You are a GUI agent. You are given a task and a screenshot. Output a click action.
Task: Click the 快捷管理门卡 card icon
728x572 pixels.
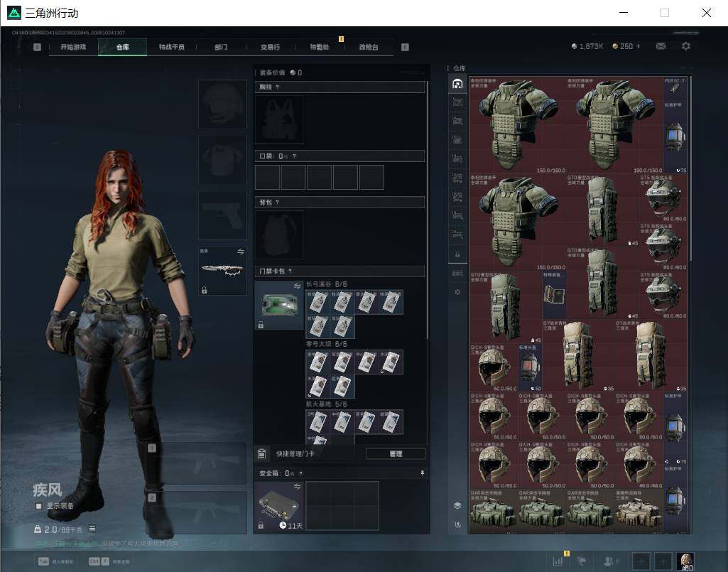pyautogui.click(x=261, y=453)
